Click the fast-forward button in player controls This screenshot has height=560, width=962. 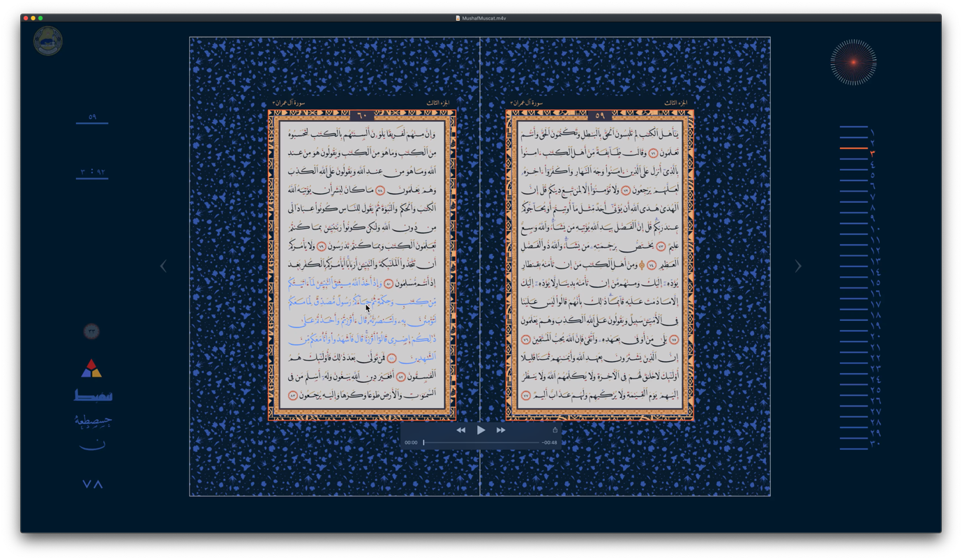tap(501, 430)
